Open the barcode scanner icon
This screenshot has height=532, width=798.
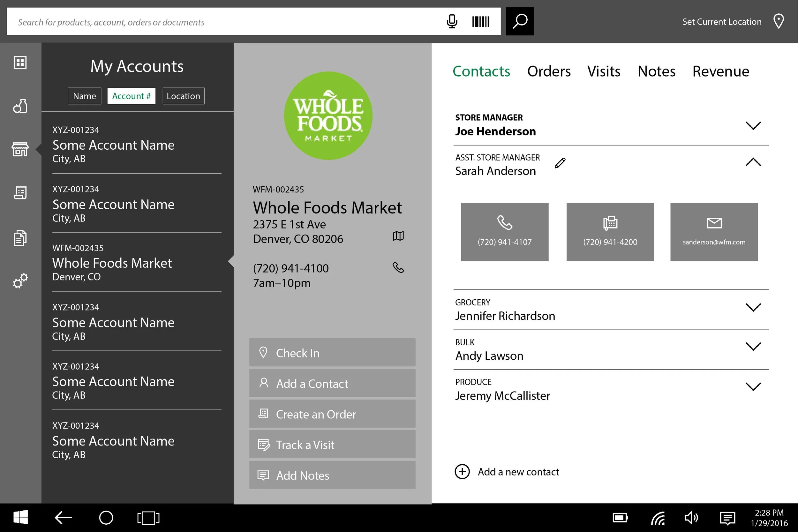[480, 21]
